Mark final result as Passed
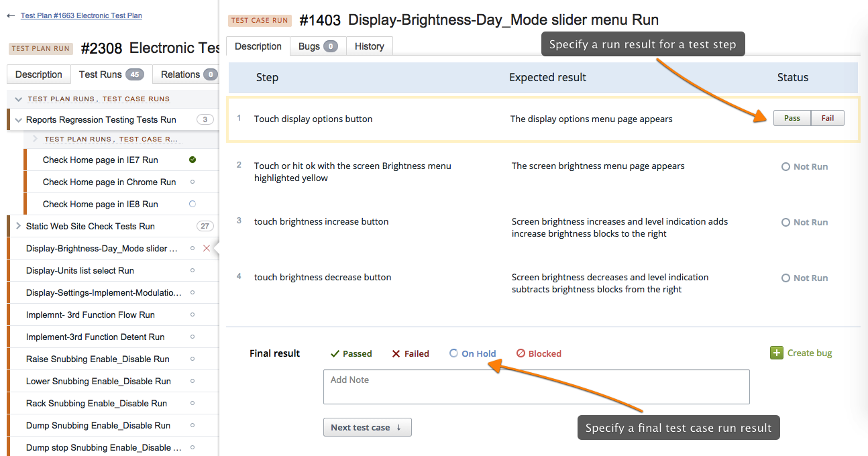The image size is (868, 456). pyautogui.click(x=351, y=353)
